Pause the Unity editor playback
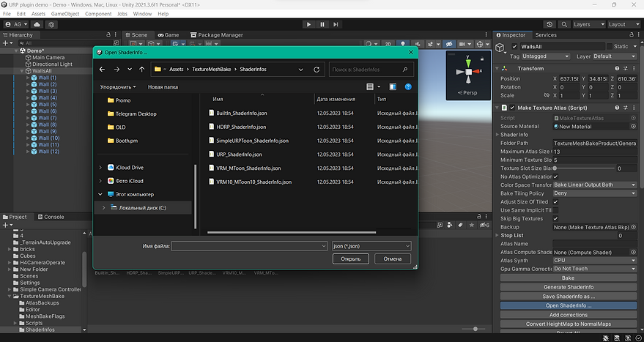The height and width of the screenshot is (342, 644). tap(322, 25)
